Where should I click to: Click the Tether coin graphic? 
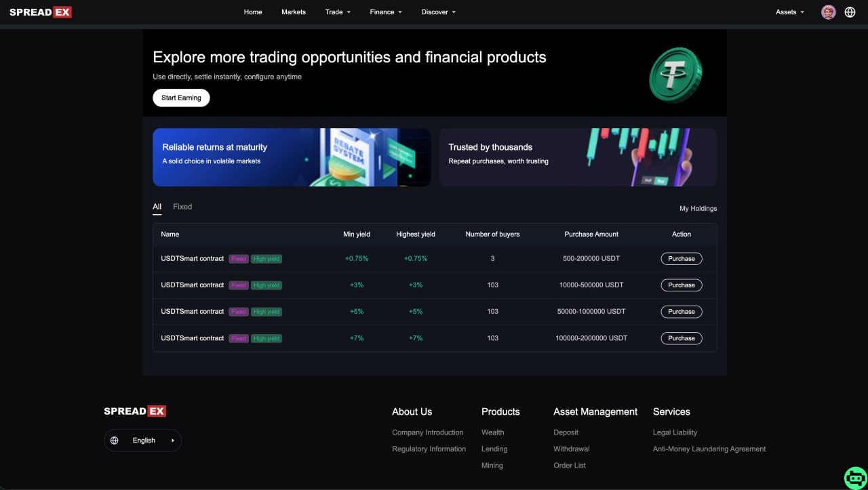click(x=675, y=75)
